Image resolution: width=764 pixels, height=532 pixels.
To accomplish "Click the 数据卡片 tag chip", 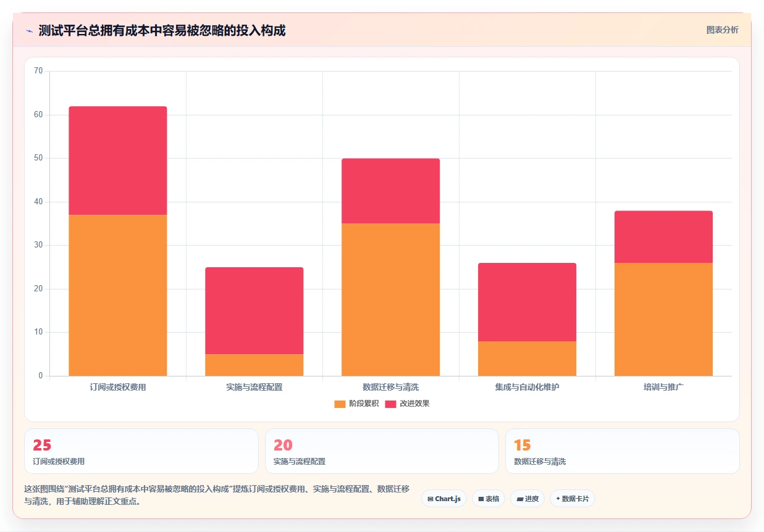I will click(x=573, y=499).
